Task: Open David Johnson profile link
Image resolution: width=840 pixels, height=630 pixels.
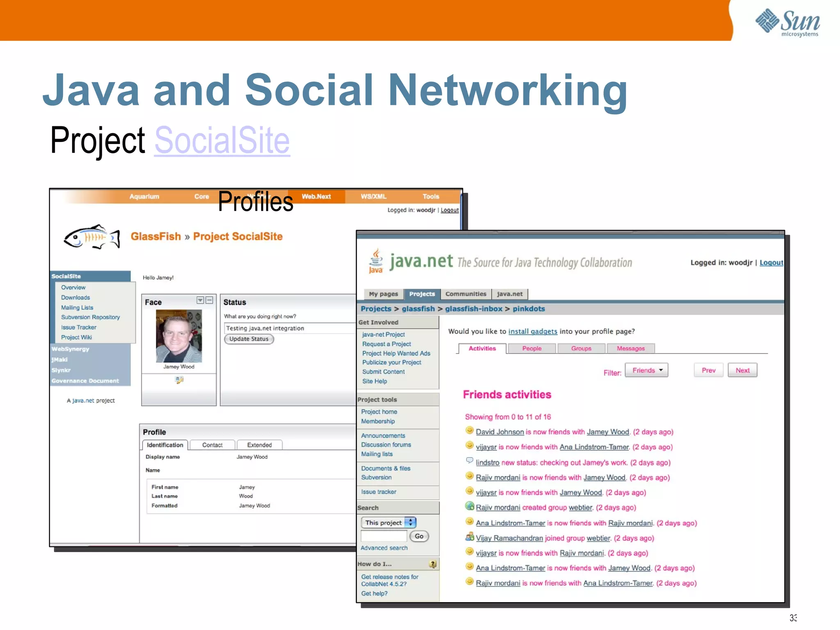Action: click(500, 432)
